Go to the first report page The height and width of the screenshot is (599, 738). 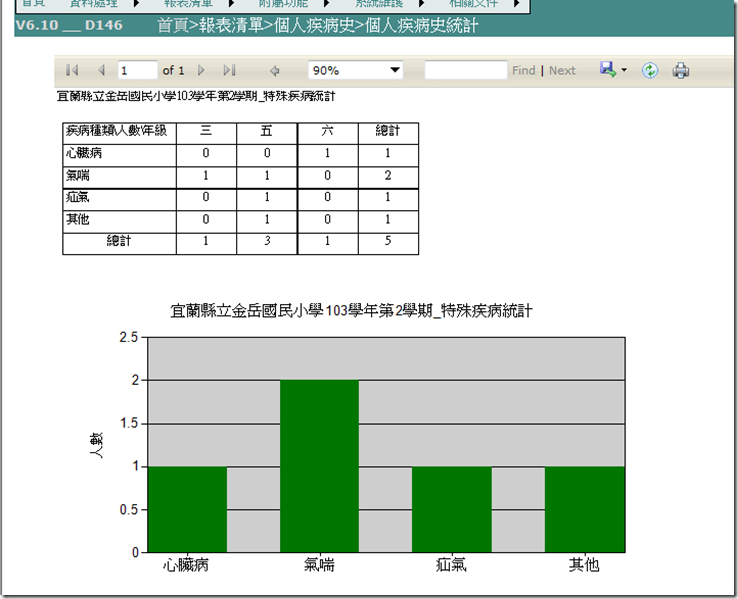pos(72,71)
